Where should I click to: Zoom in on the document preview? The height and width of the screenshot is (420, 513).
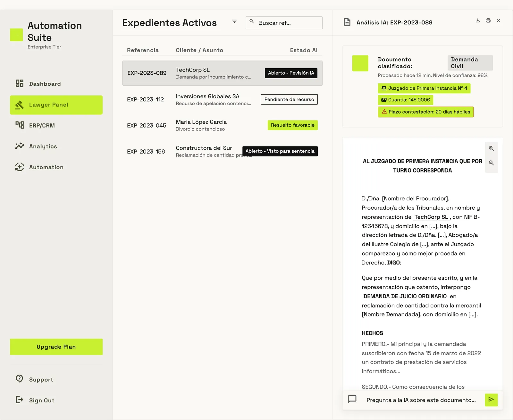pos(491,148)
